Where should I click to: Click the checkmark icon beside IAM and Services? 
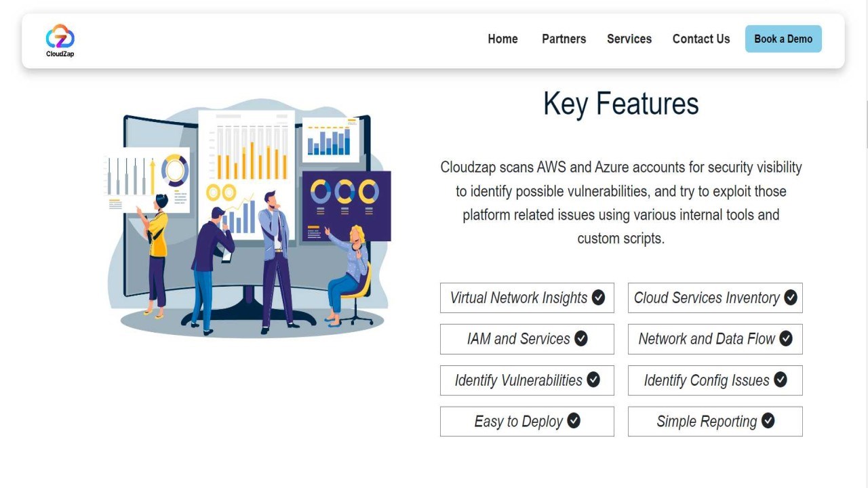581,338
